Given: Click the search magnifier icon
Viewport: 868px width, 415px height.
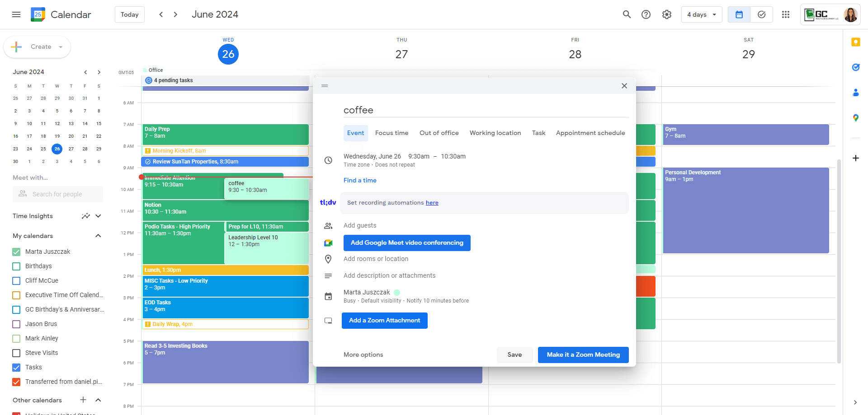Looking at the screenshot, I should (627, 14).
